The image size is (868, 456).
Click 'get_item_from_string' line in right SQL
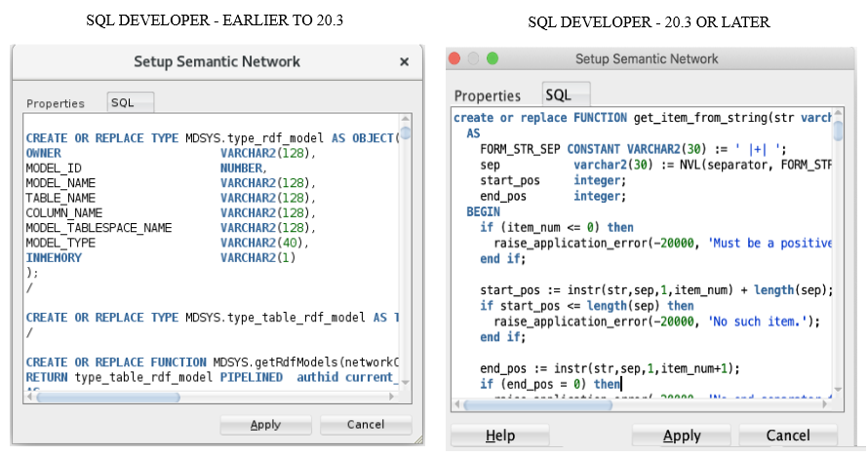pyautogui.click(x=643, y=118)
